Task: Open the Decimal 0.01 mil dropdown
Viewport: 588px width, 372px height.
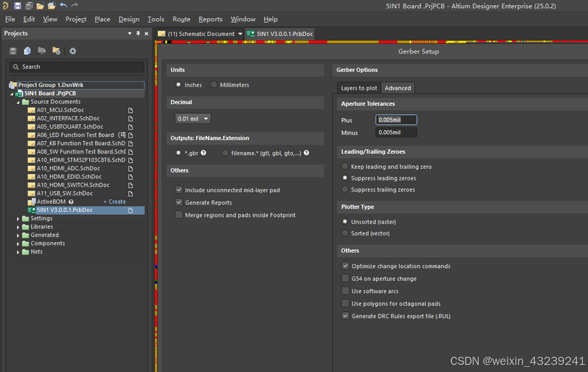Action: 192,119
